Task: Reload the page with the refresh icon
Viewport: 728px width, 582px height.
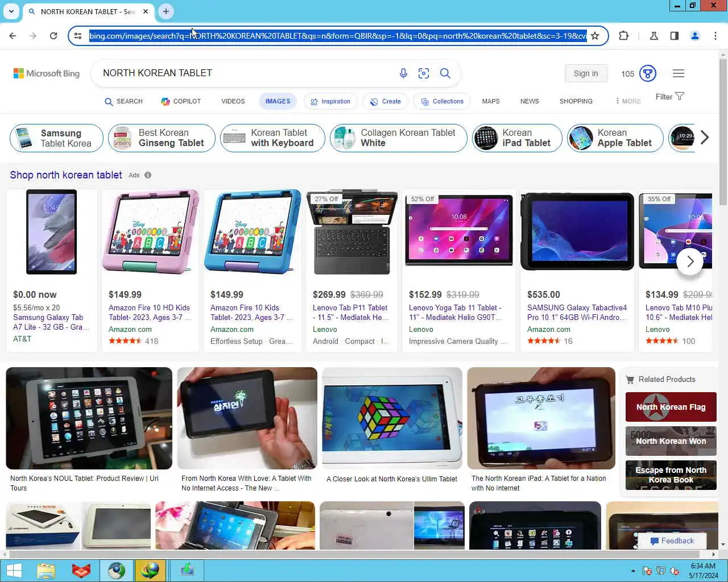Action: point(53,36)
